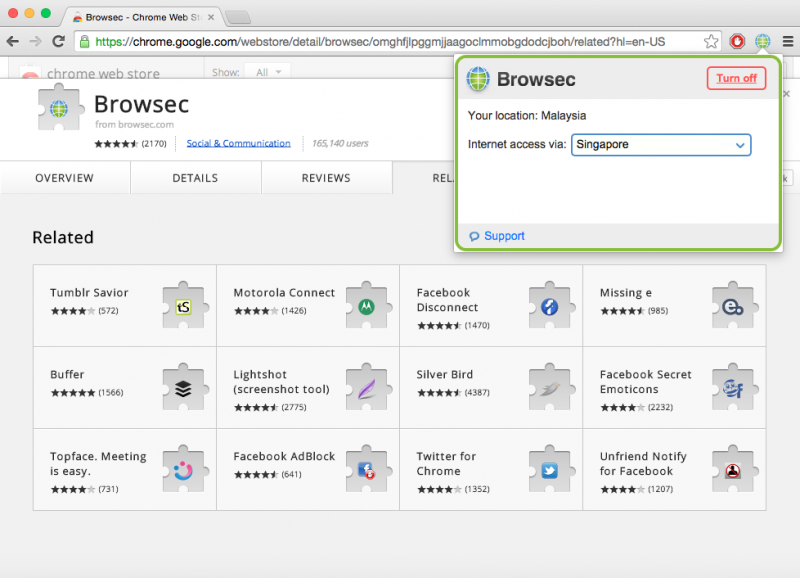Viewport: 800px width, 578px height.
Task: Turn off Browsec VPN
Action: tap(736, 78)
